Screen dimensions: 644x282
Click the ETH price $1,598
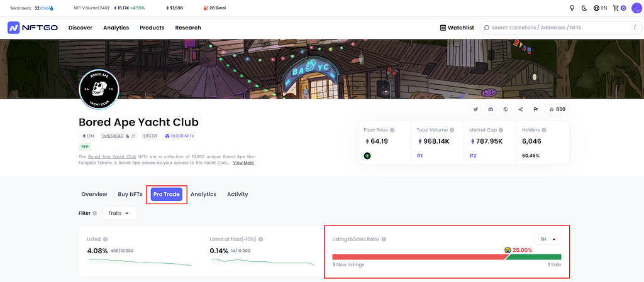(174, 8)
